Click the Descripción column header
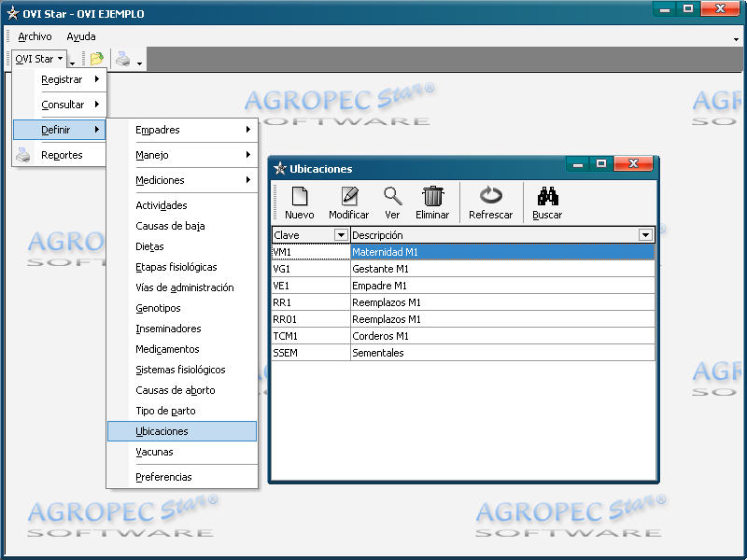The height and width of the screenshot is (560, 747). coord(502,235)
